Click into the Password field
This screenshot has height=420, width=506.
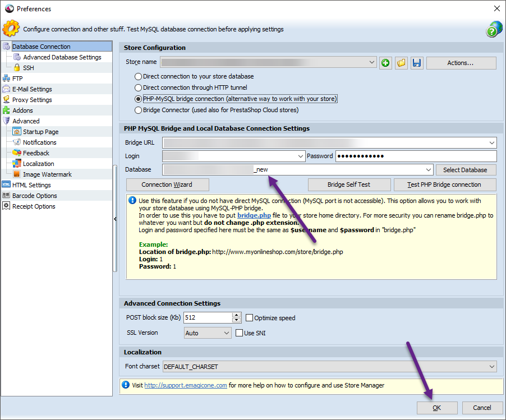click(416, 156)
